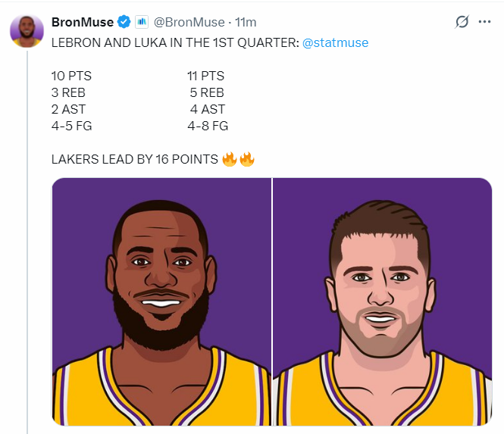Viewport: 504px width, 434px height.
Task: Click the BronMuse display name
Action: point(82,22)
